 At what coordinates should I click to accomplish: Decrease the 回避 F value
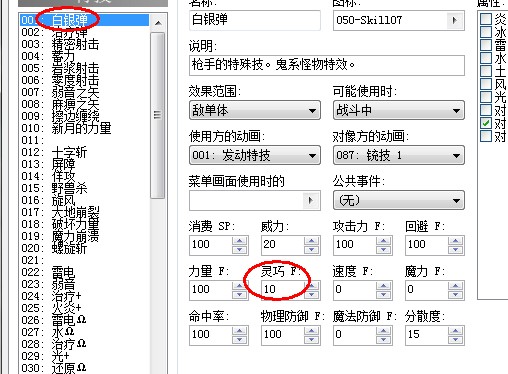456,250
